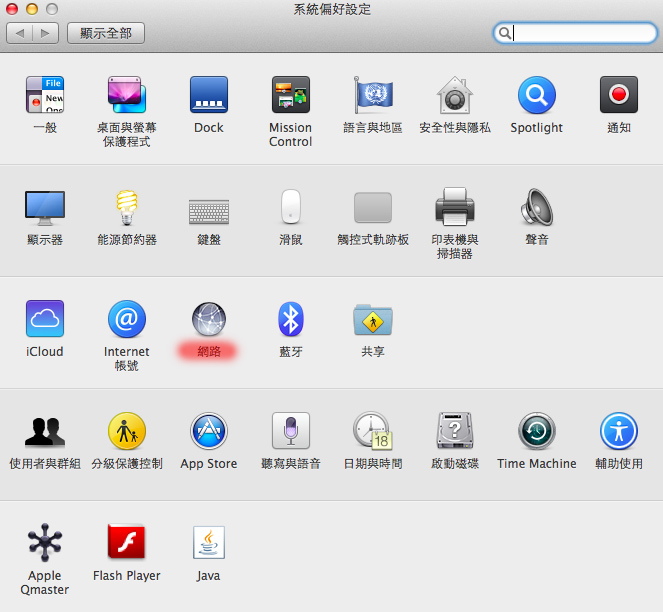Viewport: 663px width, 612px height.
Task: Open the Dock preferences icon
Action: pyautogui.click(x=209, y=96)
